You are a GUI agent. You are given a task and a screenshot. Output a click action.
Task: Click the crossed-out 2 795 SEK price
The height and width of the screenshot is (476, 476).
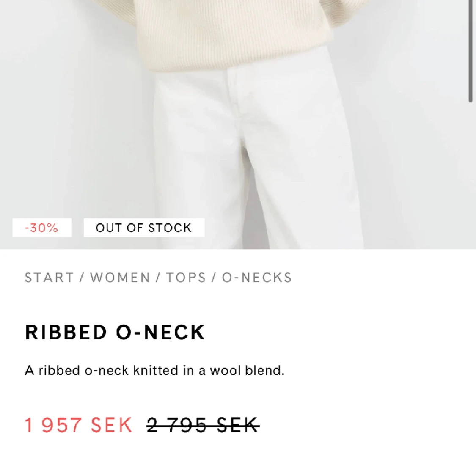click(x=203, y=425)
